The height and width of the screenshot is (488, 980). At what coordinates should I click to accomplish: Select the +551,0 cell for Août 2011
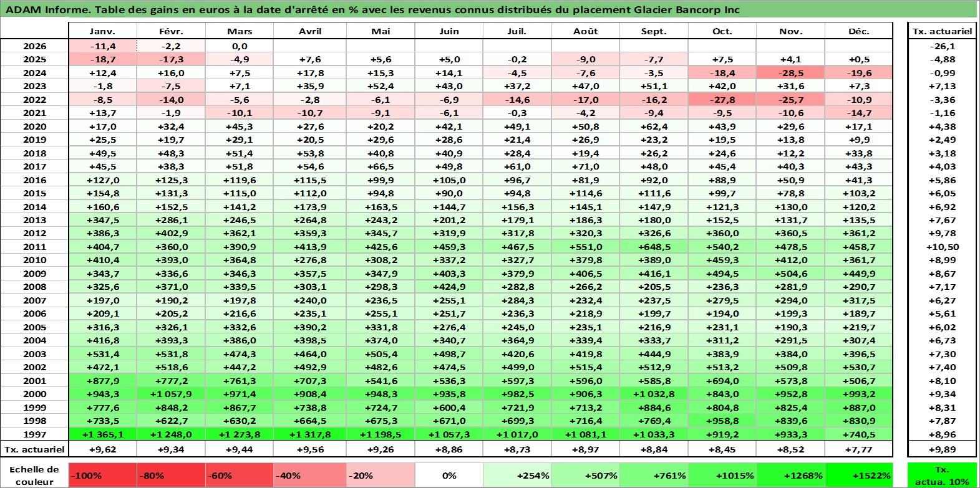[x=585, y=247]
